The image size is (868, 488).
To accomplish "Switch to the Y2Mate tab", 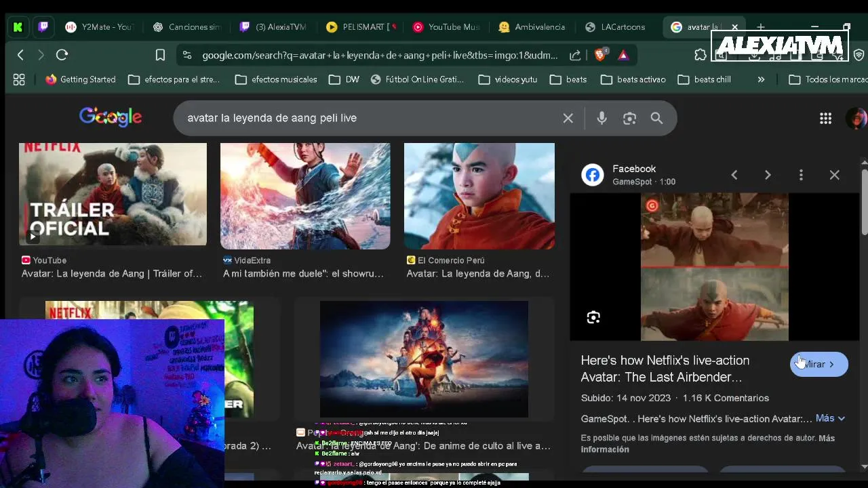I will (x=99, y=27).
